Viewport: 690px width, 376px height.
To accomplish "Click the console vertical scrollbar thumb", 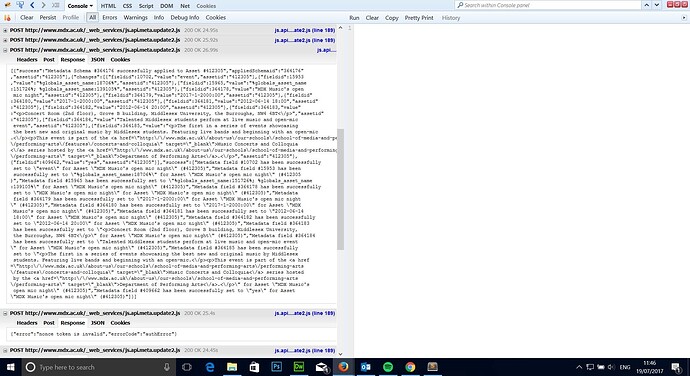I will tap(340, 189).
